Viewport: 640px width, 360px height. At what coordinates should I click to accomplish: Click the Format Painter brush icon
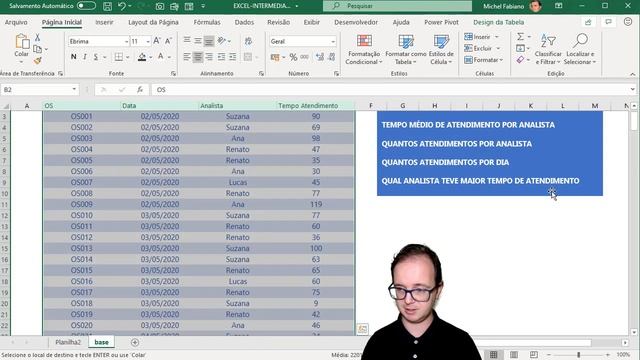[x=38, y=60]
